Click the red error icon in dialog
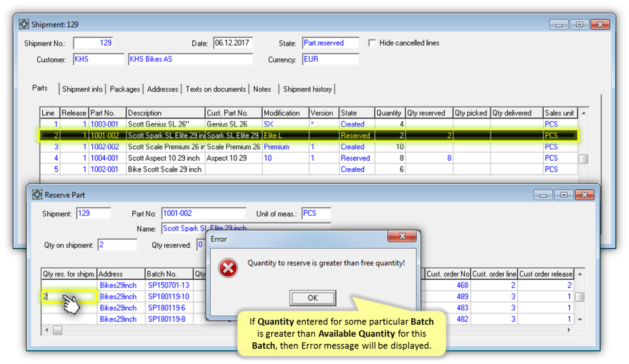The height and width of the screenshot is (364, 629). (x=228, y=268)
